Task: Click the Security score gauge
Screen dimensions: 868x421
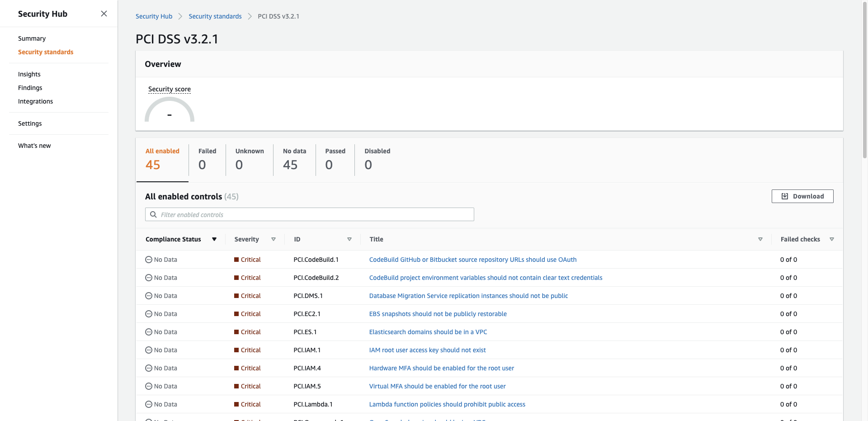Action: point(170,110)
